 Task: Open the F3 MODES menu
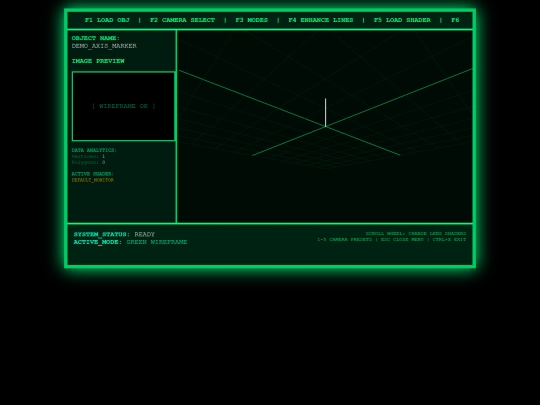click(251, 20)
